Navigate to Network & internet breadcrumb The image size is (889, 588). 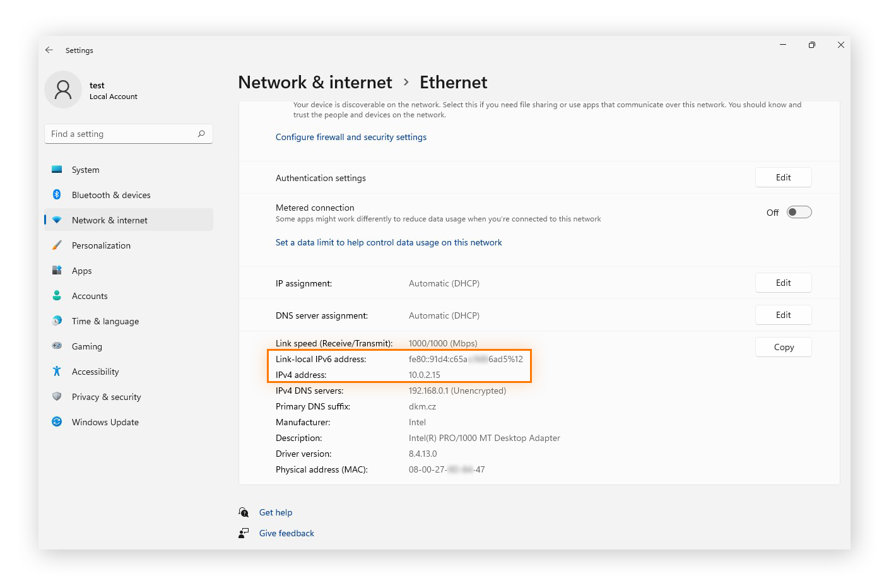click(315, 83)
